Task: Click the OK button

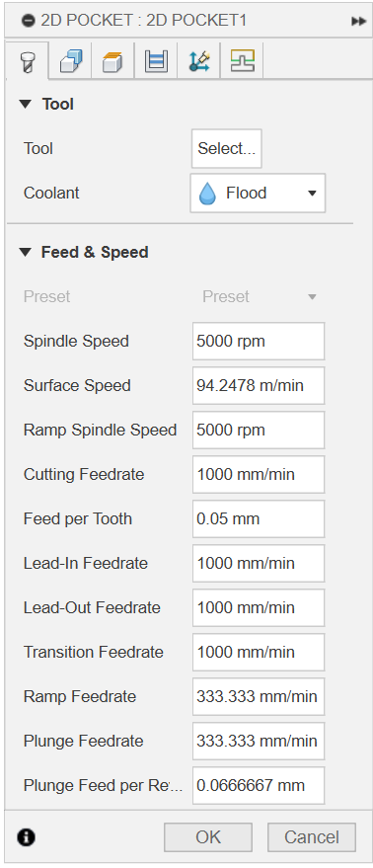Action: 208,837
